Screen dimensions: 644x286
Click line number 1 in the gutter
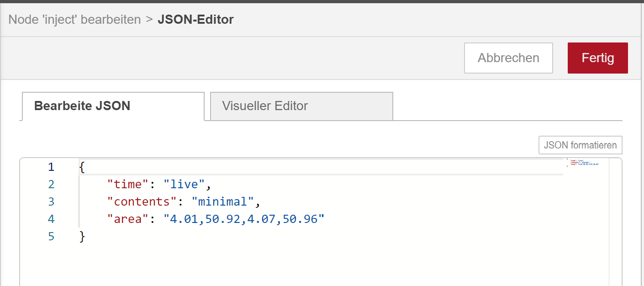click(x=51, y=167)
